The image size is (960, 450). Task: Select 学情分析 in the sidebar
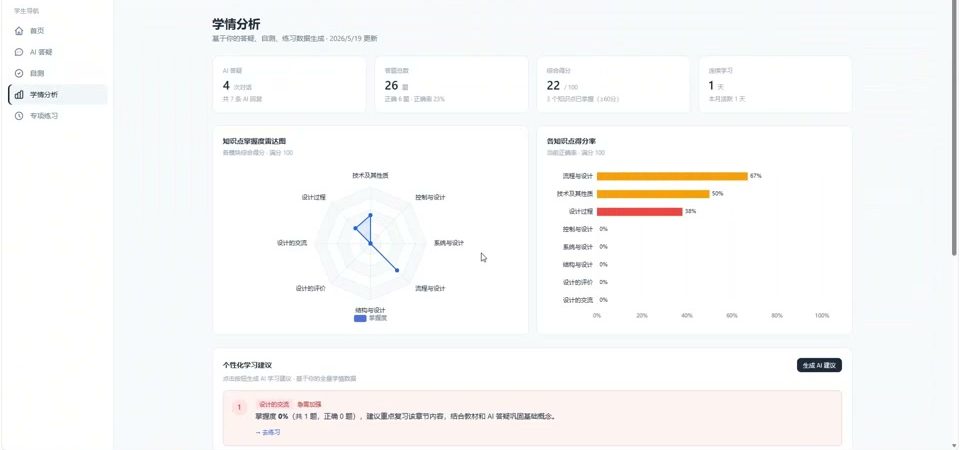(x=58, y=94)
